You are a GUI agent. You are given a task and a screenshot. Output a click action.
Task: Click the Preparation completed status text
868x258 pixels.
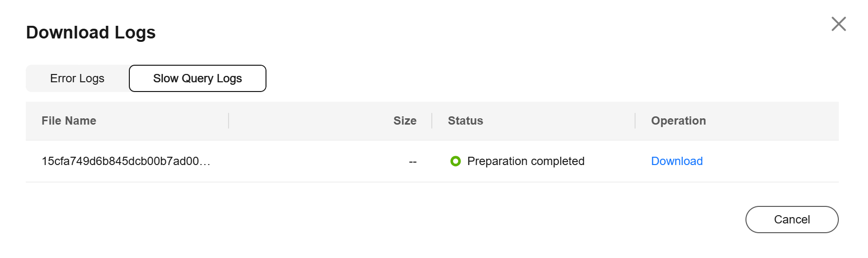(x=526, y=161)
